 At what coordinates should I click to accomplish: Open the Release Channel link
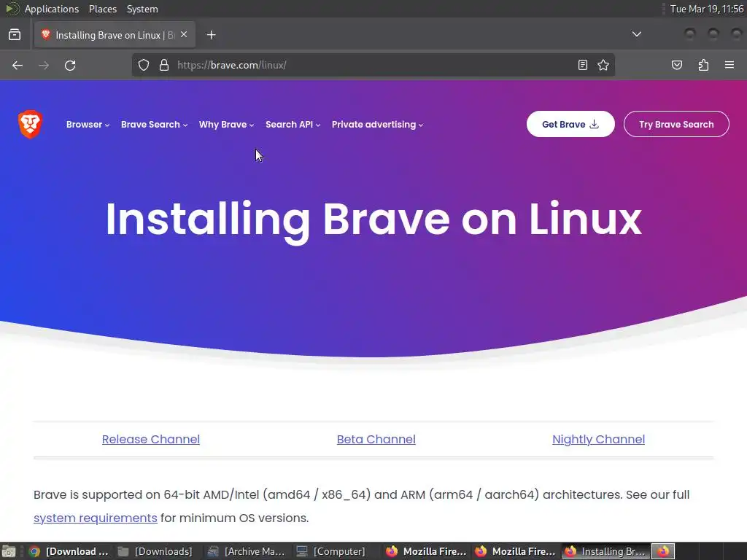point(150,439)
